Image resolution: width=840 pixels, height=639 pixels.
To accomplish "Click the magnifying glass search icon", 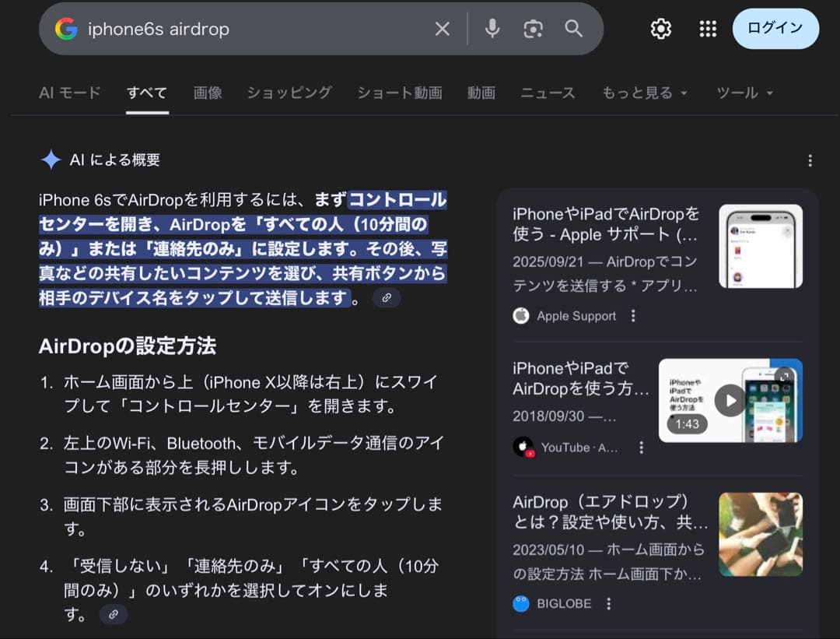I will pyautogui.click(x=574, y=29).
